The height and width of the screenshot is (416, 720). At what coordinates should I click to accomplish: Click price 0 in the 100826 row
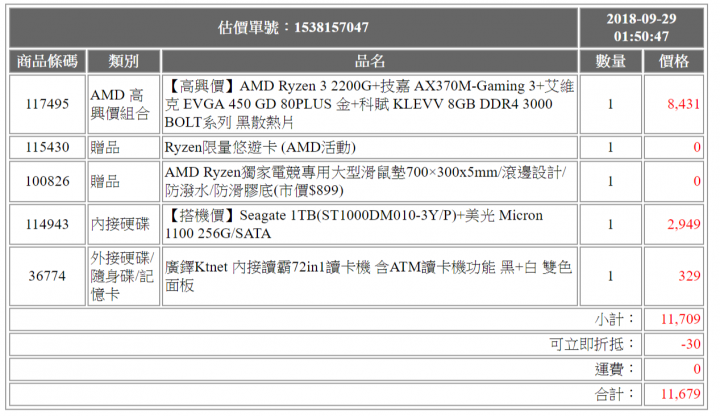tap(697, 181)
